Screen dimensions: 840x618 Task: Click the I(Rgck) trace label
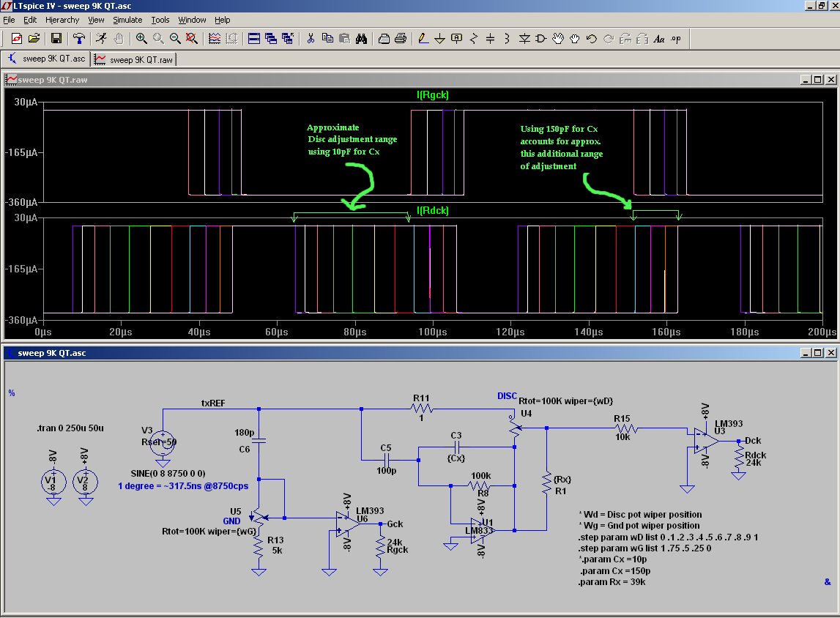(431, 94)
